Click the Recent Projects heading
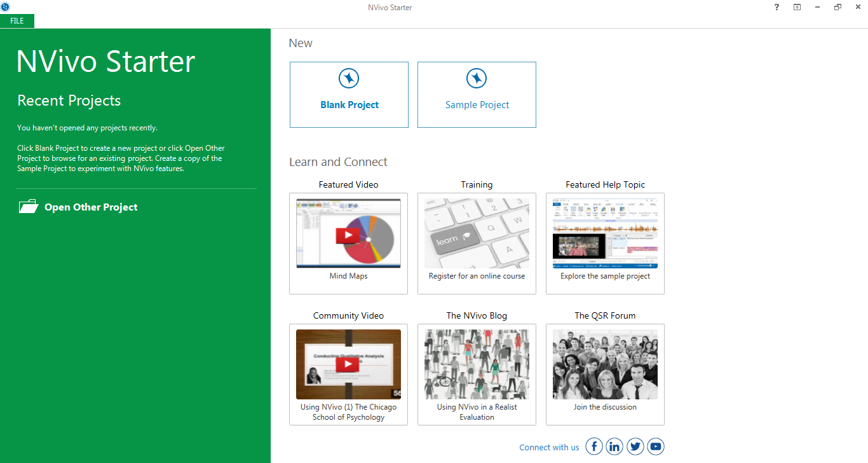The width and height of the screenshot is (868, 463). [69, 100]
